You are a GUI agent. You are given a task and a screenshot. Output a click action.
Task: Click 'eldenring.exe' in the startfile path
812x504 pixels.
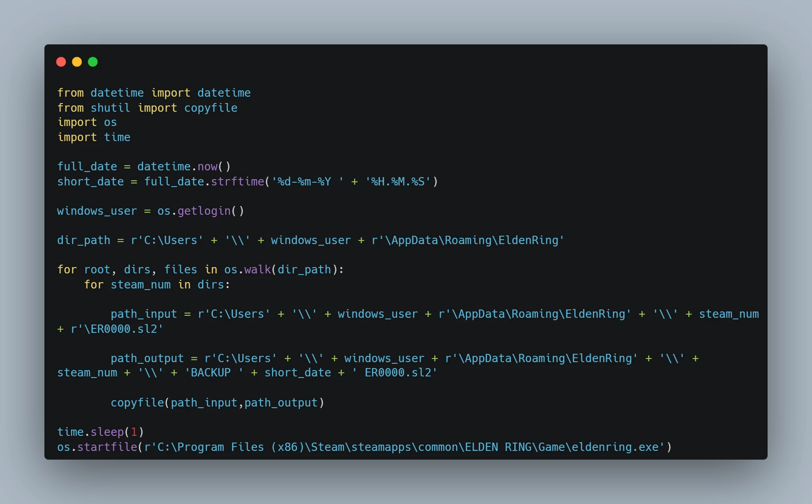click(x=615, y=447)
